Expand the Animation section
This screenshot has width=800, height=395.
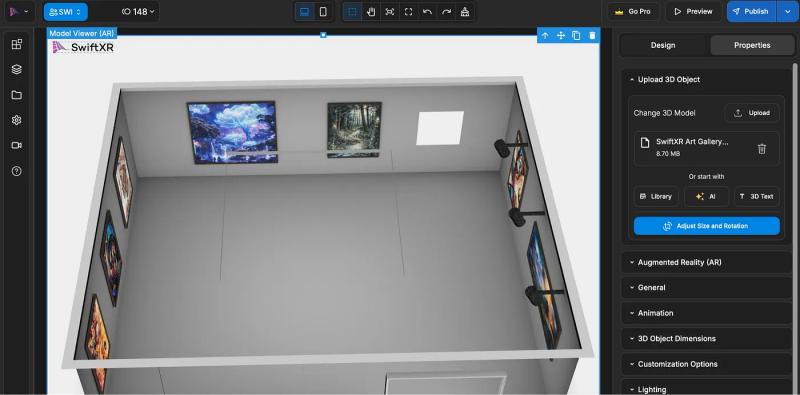(x=706, y=313)
